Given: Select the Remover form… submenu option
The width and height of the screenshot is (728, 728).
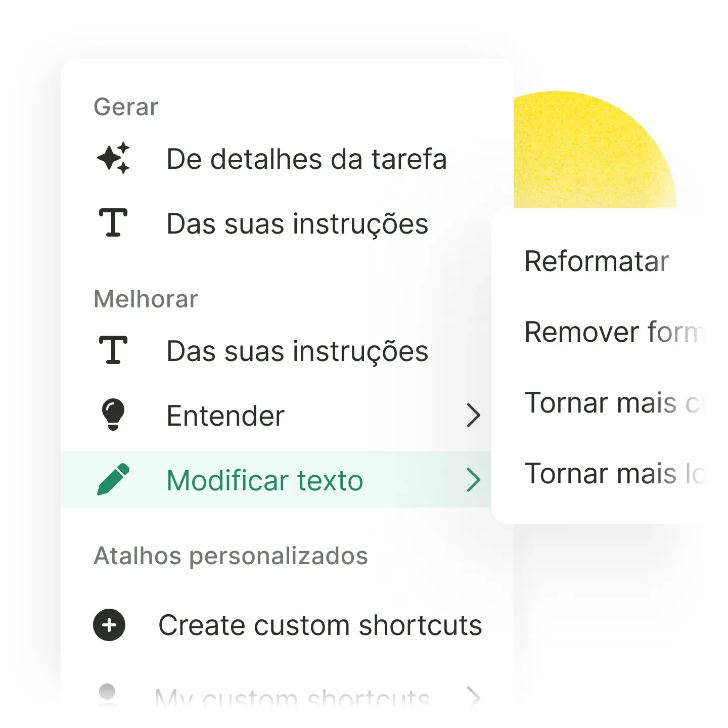Looking at the screenshot, I should tap(614, 332).
